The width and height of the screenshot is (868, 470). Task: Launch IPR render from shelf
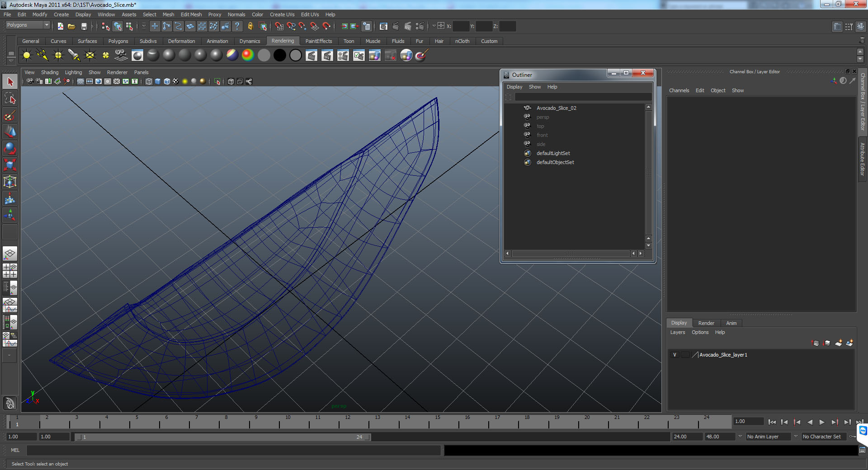327,56
